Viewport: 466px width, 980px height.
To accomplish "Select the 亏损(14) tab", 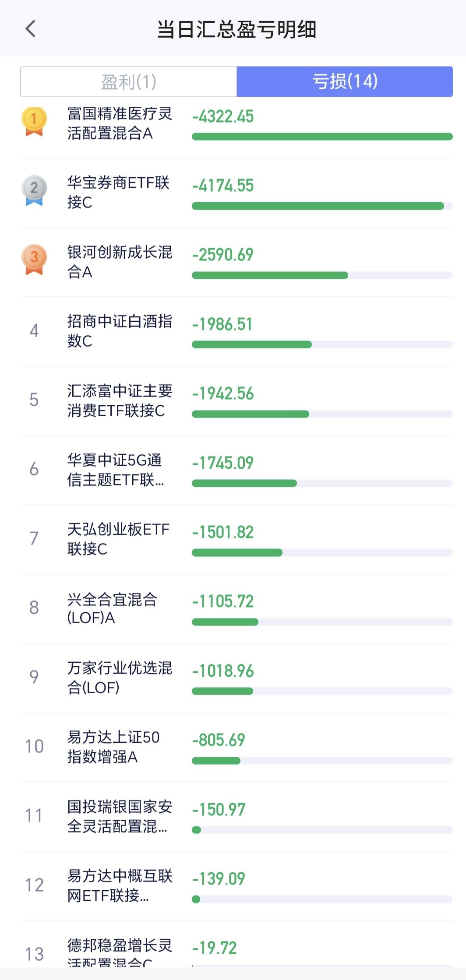I will point(345,82).
